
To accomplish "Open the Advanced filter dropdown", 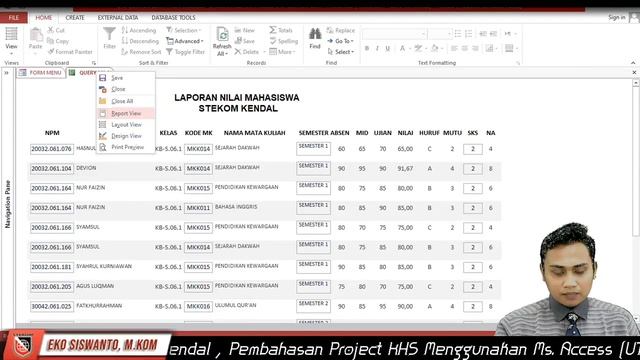I will click(x=184, y=41).
